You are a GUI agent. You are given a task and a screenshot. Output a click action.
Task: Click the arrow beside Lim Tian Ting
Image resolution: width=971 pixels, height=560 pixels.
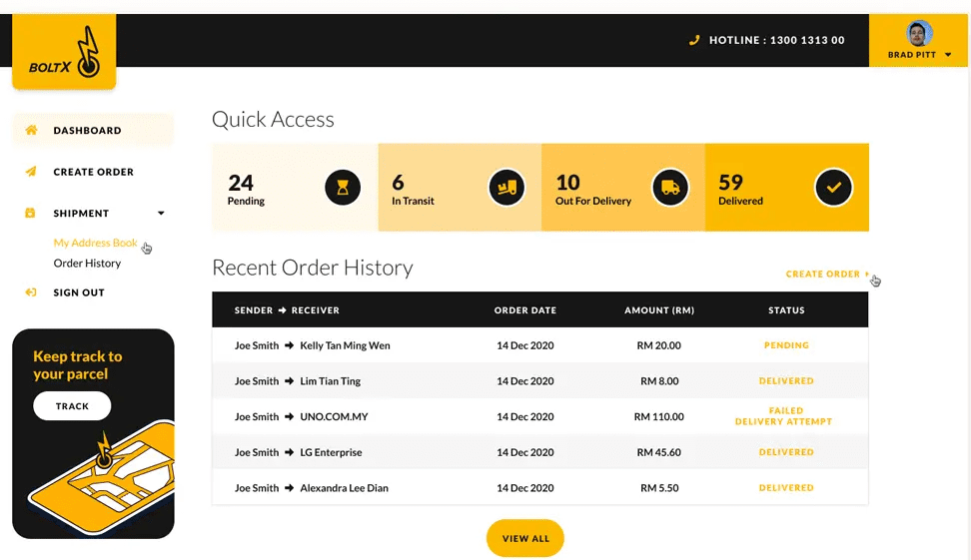[289, 381]
